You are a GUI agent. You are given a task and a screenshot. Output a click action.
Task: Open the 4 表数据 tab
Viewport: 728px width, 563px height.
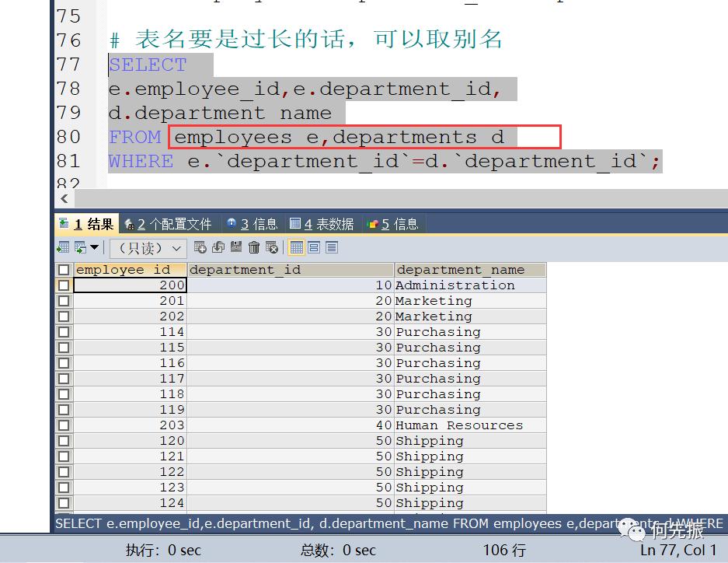[x=322, y=225]
